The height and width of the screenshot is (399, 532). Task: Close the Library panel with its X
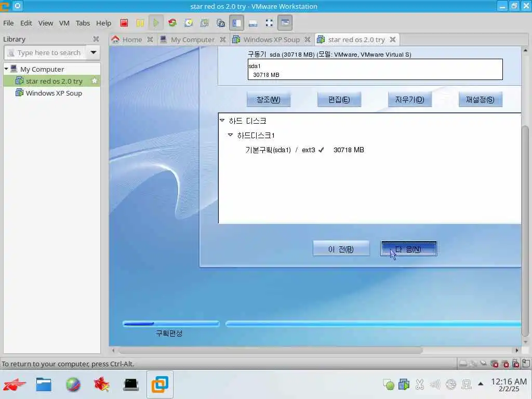(96, 39)
